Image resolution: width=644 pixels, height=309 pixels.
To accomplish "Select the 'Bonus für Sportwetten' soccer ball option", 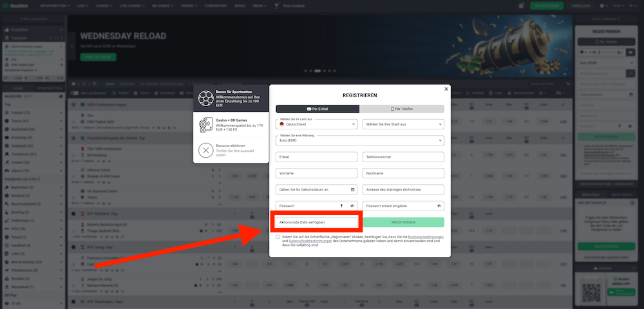I will coord(231,98).
